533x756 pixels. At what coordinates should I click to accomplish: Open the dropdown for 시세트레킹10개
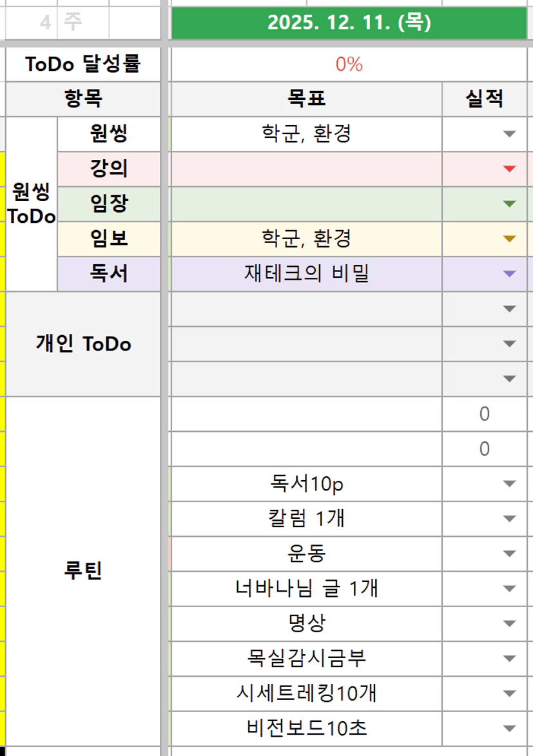509,693
